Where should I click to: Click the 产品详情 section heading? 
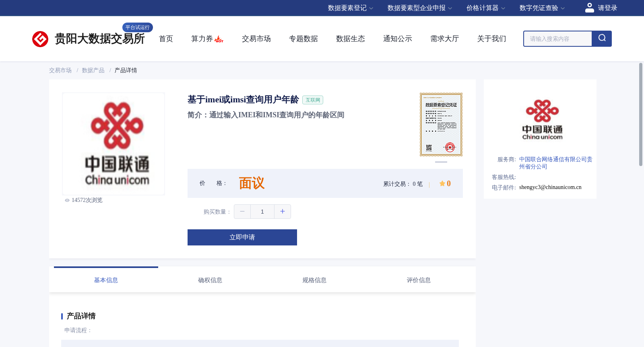(81, 316)
